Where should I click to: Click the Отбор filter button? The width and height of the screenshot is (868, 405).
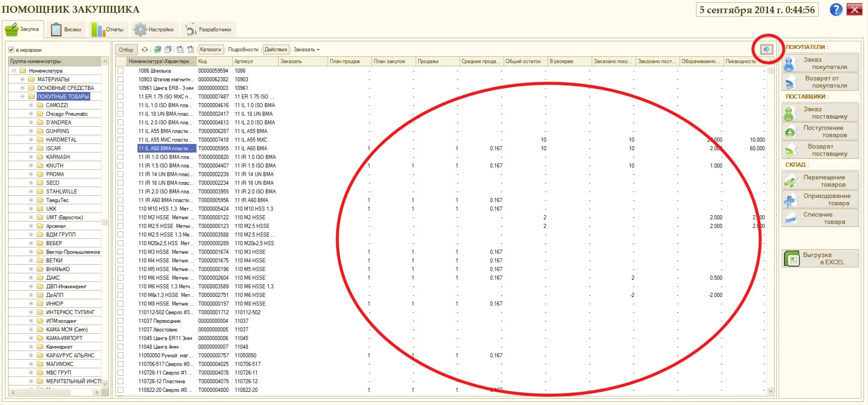pyautogui.click(x=126, y=50)
